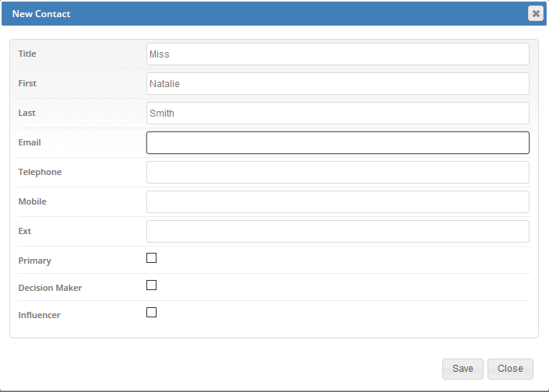Select the Ext input field
The width and height of the screenshot is (549, 392).
coord(337,232)
